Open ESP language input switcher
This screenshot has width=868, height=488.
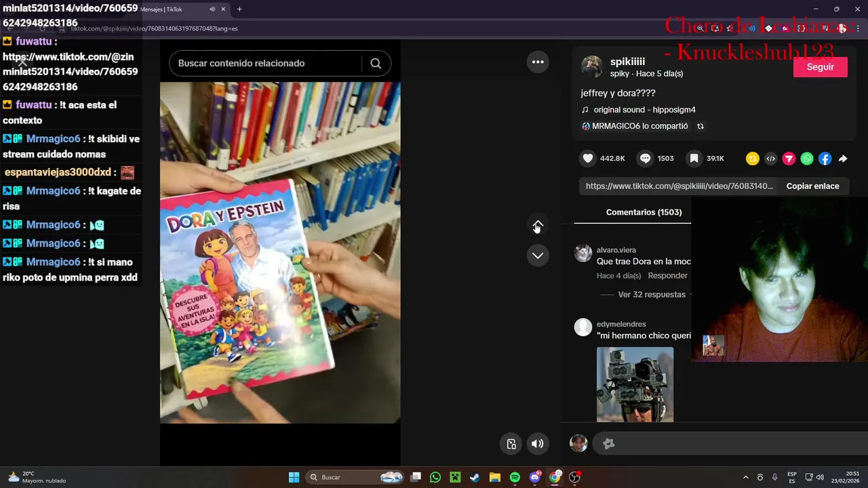(792, 477)
